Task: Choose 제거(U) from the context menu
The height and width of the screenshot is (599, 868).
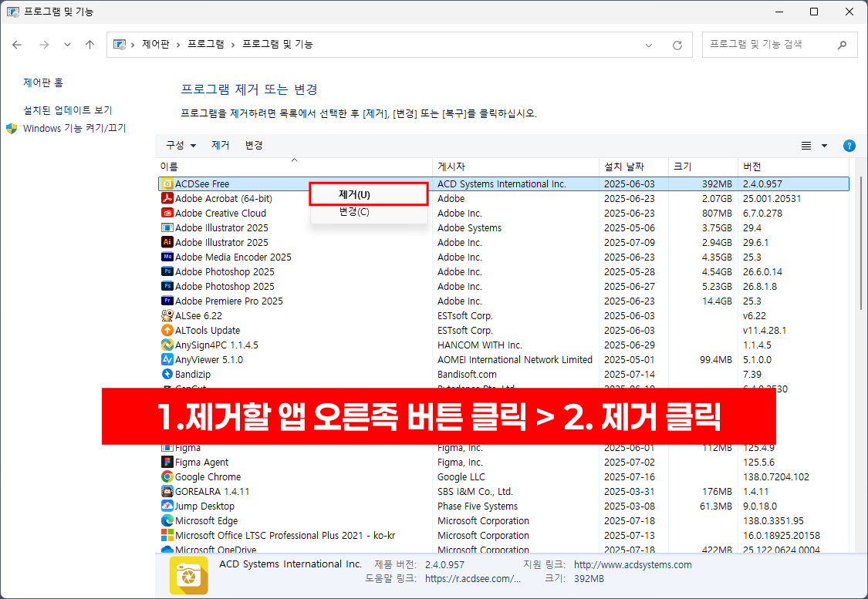Action: (x=369, y=195)
